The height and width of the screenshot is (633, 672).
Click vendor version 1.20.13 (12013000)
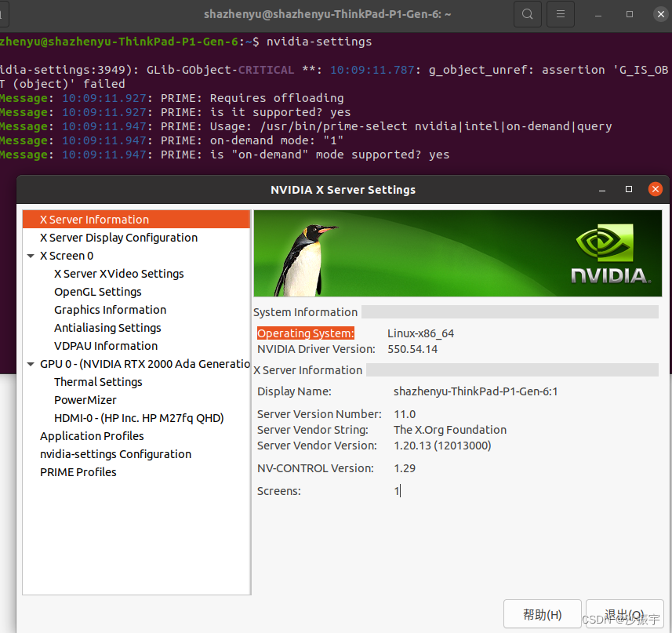point(442,446)
